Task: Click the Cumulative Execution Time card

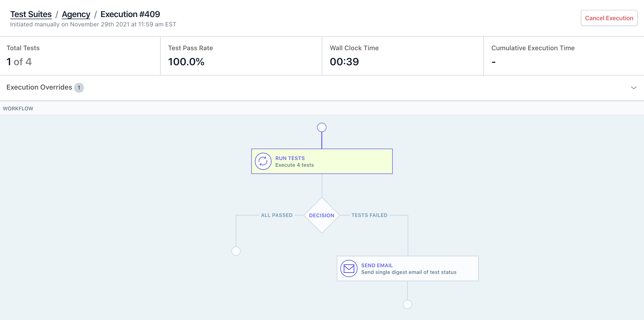Action: pos(564,56)
